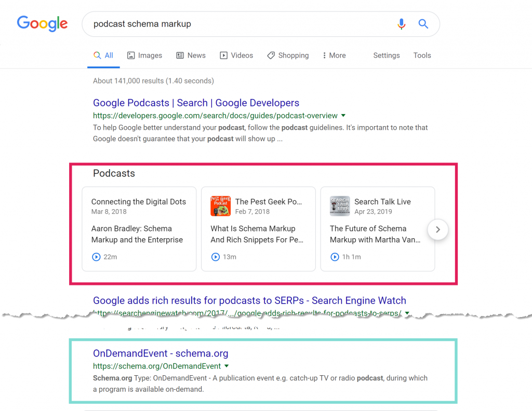
Task: Open Connecting the Digital Dots podcast title
Action: [x=138, y=201]
